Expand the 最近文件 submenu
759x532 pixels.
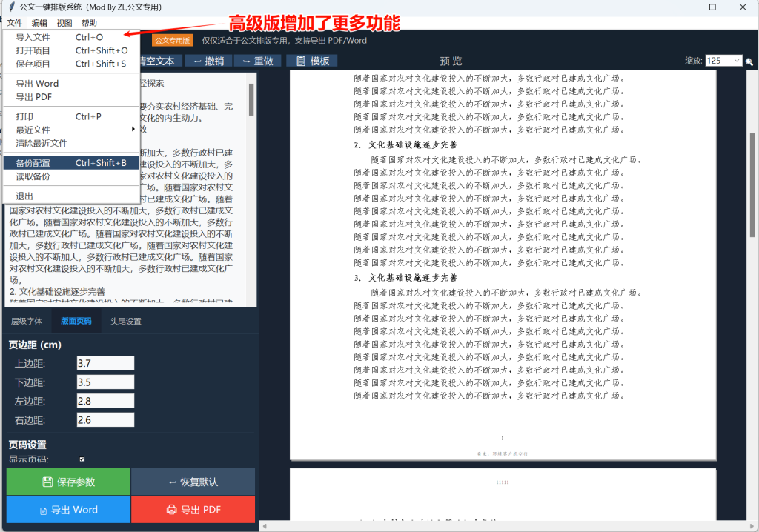click(x=71, y=130)
